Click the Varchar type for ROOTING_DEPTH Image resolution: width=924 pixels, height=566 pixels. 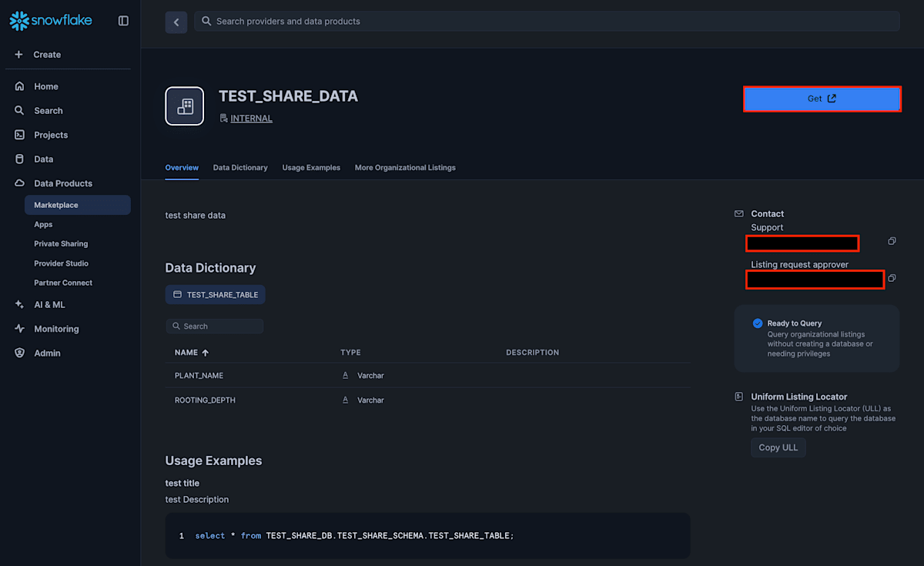(x=370, y=400)
